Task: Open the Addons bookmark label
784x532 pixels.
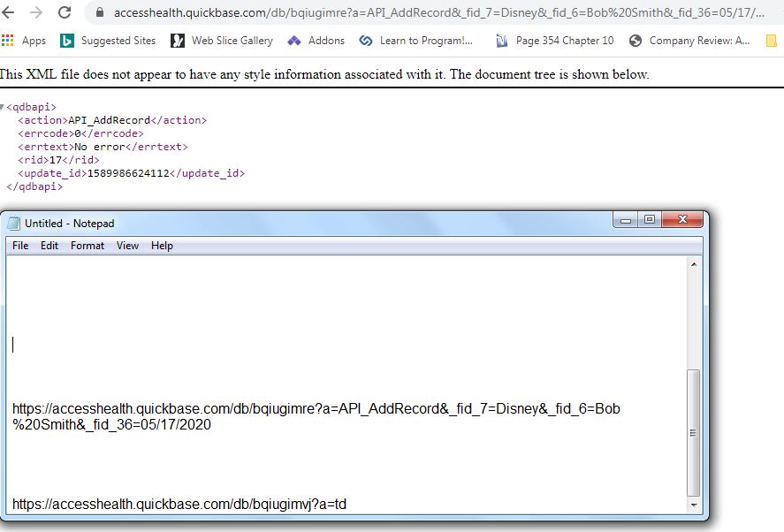Action: (x=326, y=41)
